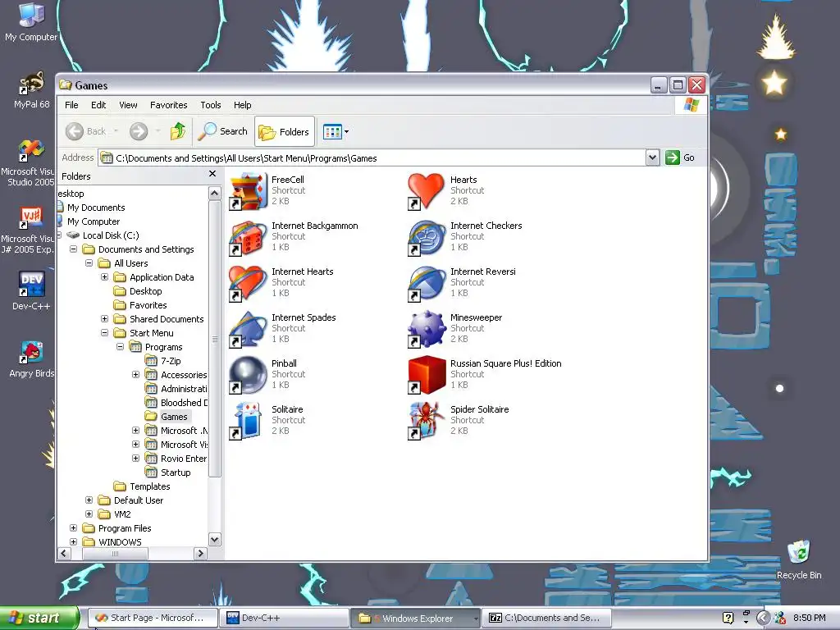Click the Search toolbar button
Screen dimensions: 840x630
(x=223, y=131)
